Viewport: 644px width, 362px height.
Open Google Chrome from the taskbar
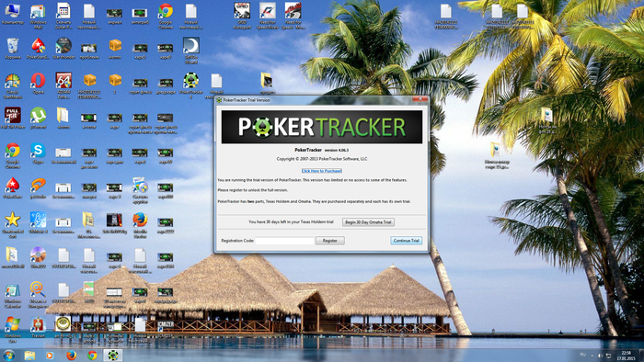pyautogui.click(x=92, y=356)
